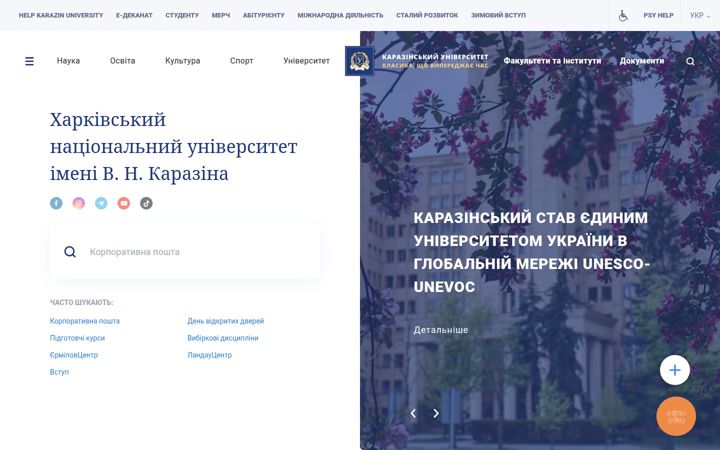Screen dimensions: 720x450
Task: Click the UNESCO-UNEVOC slide headline
Action: point(531,252)
